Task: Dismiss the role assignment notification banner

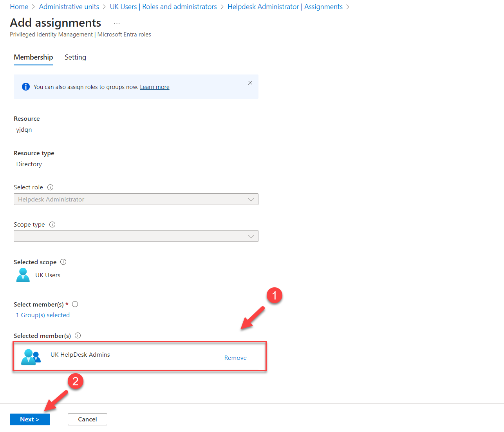Action: tap(250, 83)
